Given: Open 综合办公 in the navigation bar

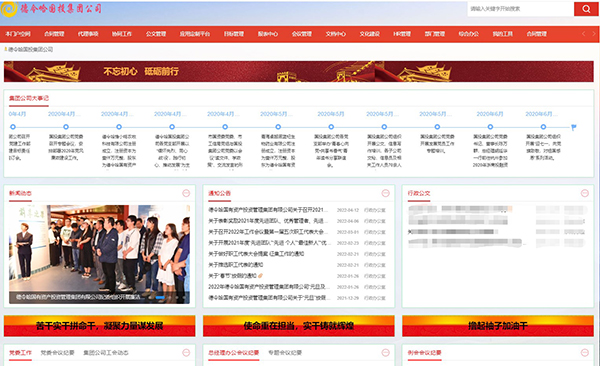Looking at the screenshot, I should click(469, 34).
